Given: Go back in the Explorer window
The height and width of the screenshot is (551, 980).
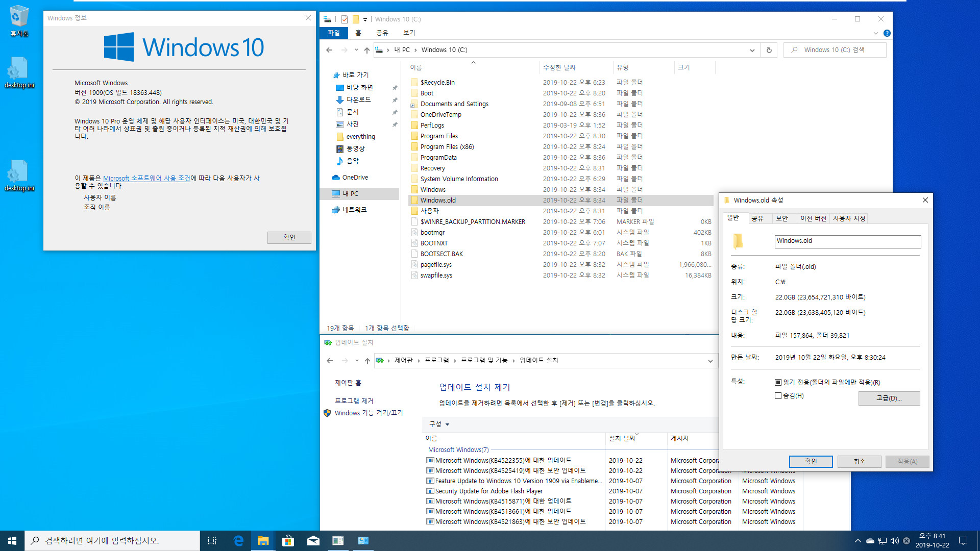Looking at the screenshot, I should click(x=329, y=50).
